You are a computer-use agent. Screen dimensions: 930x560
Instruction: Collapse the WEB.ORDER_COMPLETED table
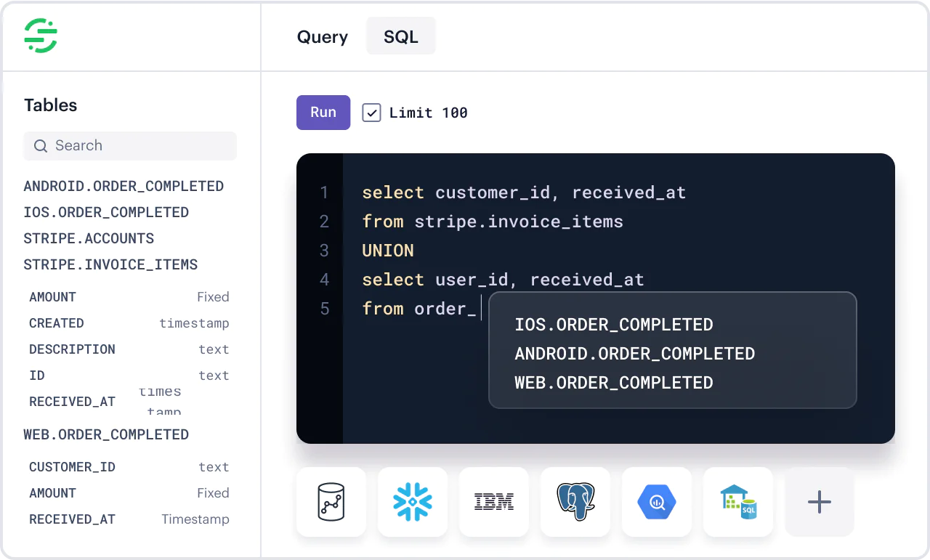pos(106,434)
